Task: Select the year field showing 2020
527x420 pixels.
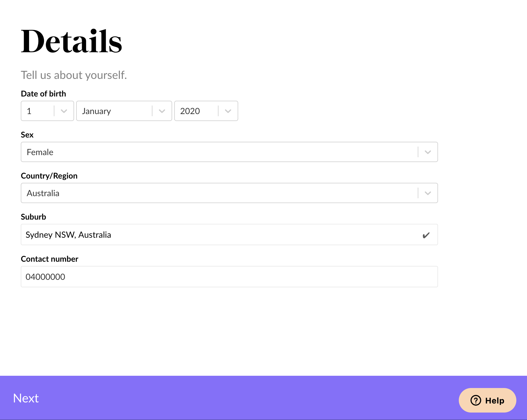Action: 206,111
